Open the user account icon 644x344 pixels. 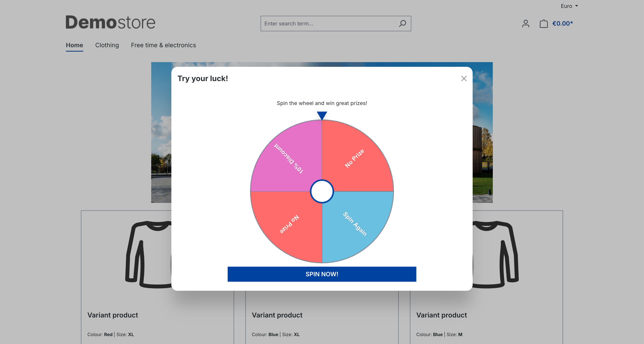526,24
